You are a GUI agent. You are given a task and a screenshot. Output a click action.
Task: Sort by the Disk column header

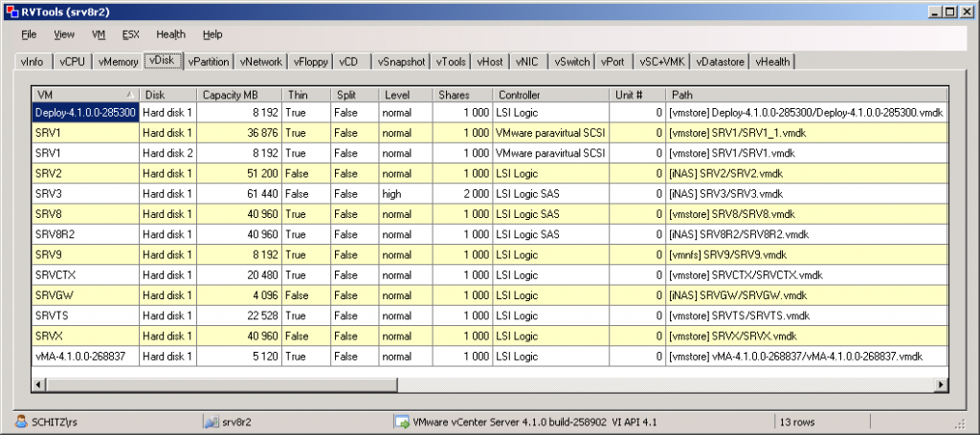click(x=168, y=95)
